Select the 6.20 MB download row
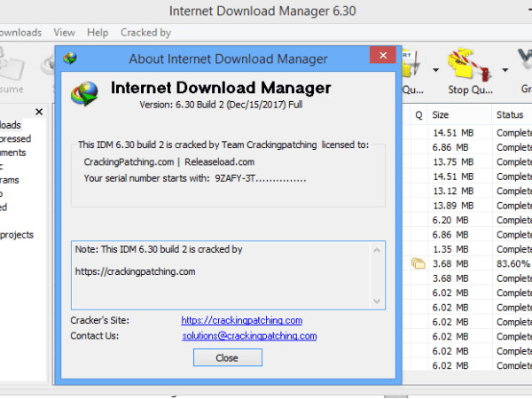The height and width of the screenshot is (399, 532). [x=467, y=220]
